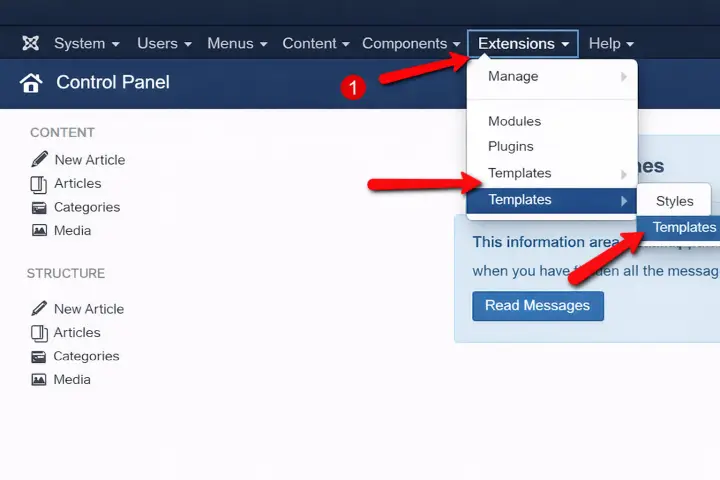
Task: Click the New Article pencil icon under CONTENT
Action: [39, 160]
